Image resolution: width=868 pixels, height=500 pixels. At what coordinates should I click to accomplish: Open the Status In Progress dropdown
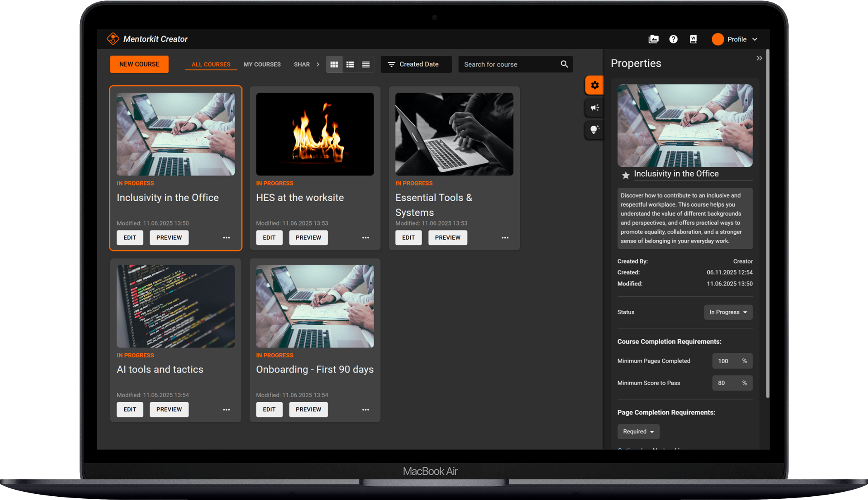[728, 312]
